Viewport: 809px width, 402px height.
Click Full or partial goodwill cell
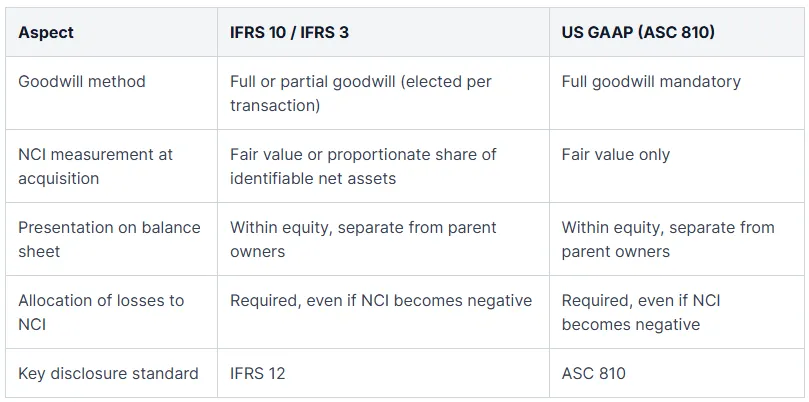pyautogui.click(x=383, y=93)
